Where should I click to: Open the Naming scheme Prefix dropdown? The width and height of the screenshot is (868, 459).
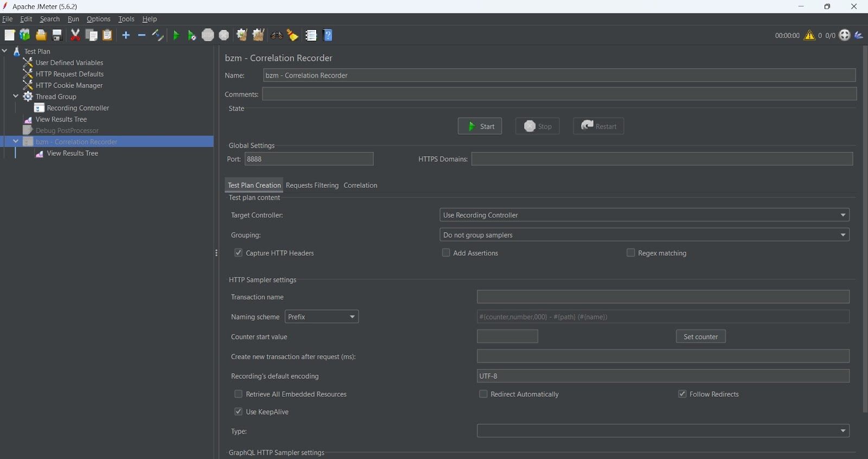tap(322, 317)
